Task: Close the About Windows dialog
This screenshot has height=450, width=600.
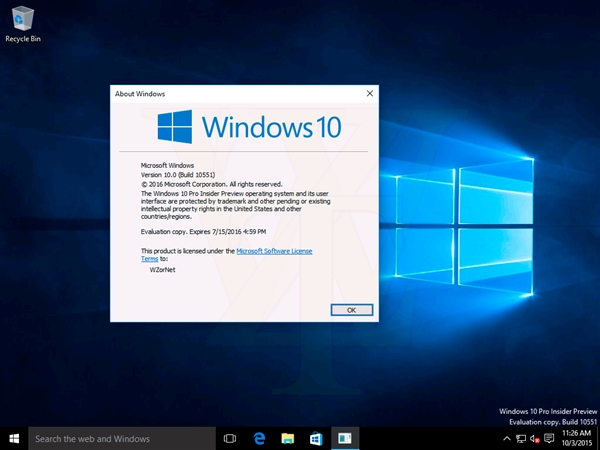Action: coord(370,93)
